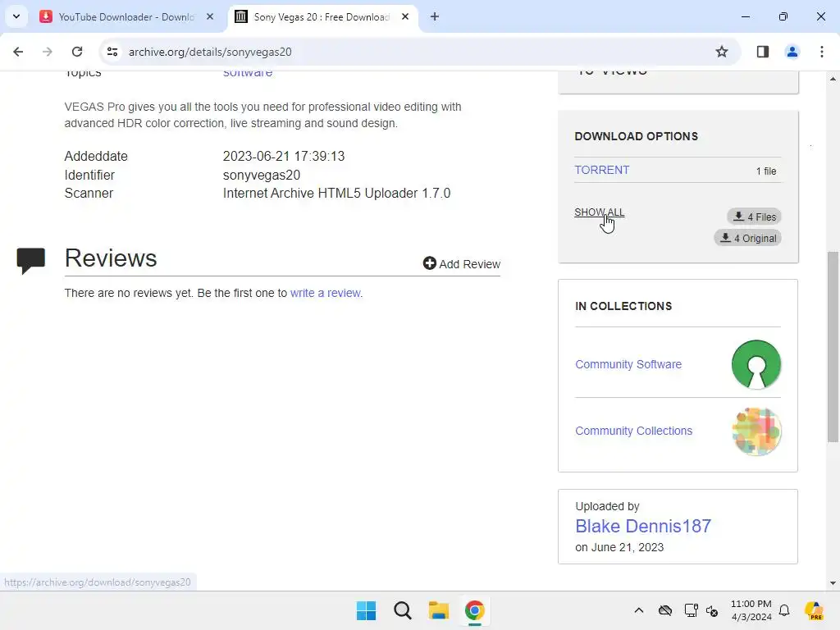Click the Reviews heading

[x=111, y=258]
